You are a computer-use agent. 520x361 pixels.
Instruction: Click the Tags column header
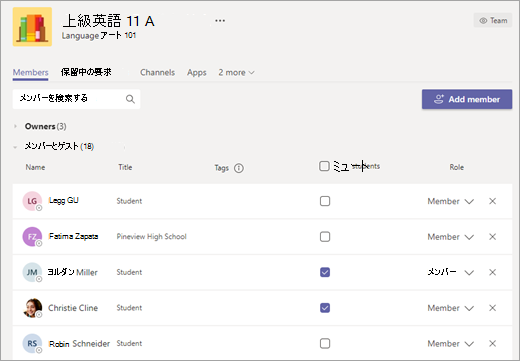222,168
